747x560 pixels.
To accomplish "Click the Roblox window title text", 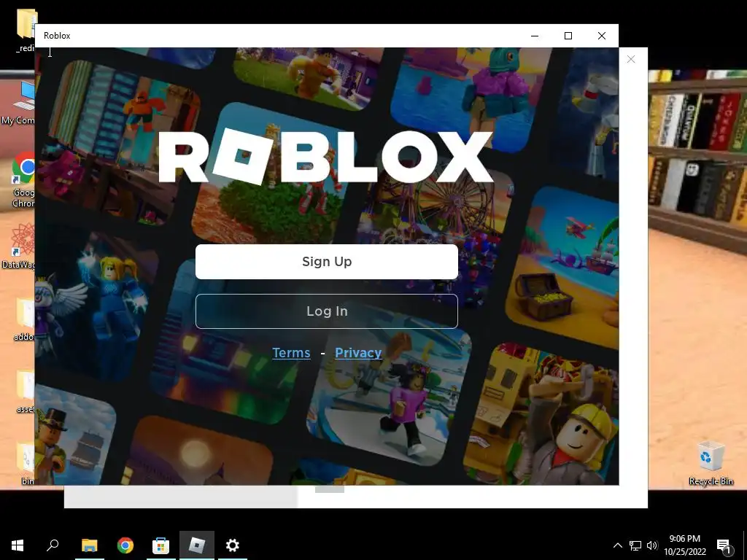I will 57,36.
